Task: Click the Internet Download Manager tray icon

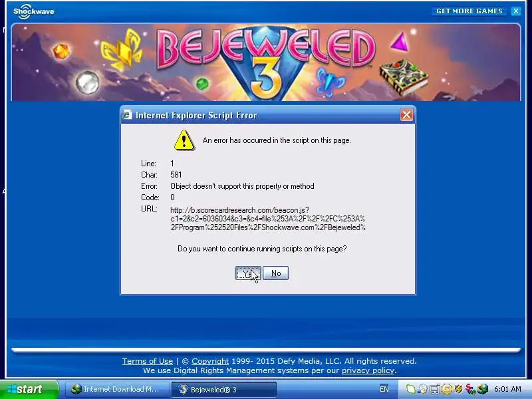Action: [x=483, y=389]
